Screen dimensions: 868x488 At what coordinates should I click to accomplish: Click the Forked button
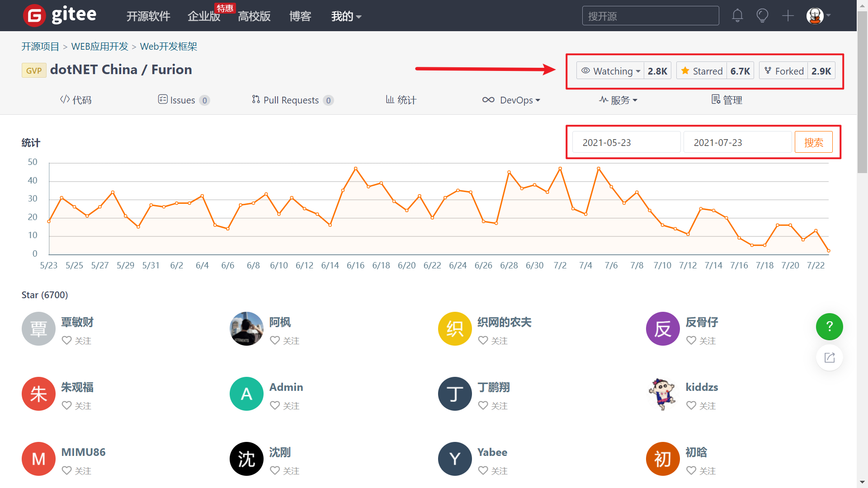(783, 71)
